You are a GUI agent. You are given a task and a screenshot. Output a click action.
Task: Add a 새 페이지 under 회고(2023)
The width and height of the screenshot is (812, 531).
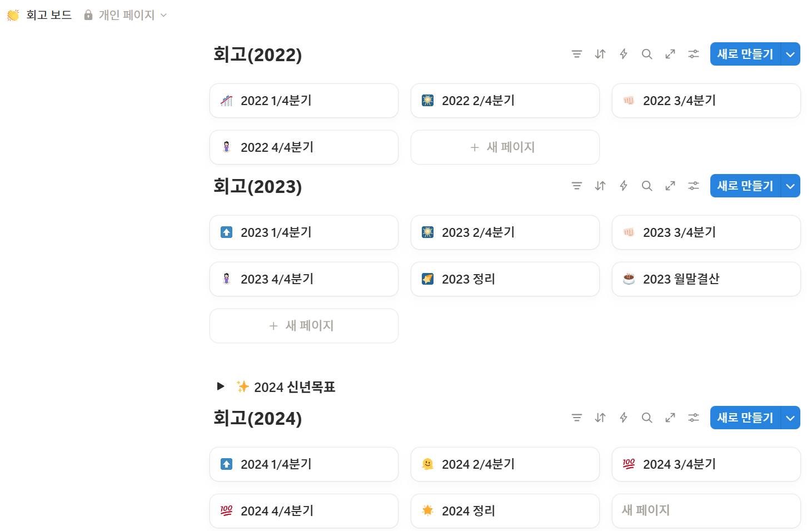point(303,326)
